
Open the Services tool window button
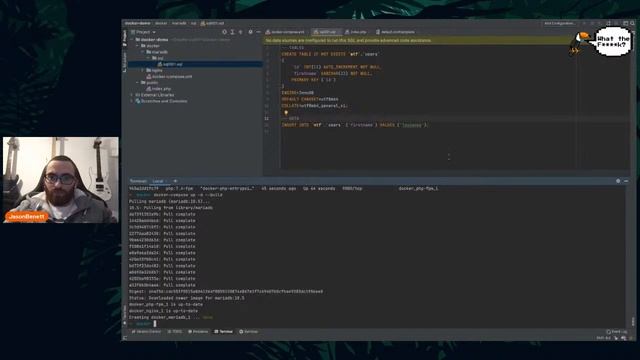click(249, 331)
